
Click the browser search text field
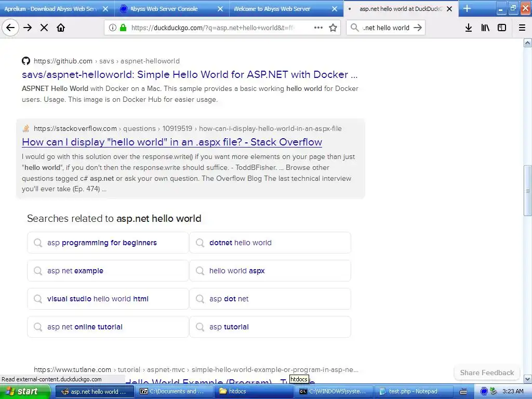386,28
